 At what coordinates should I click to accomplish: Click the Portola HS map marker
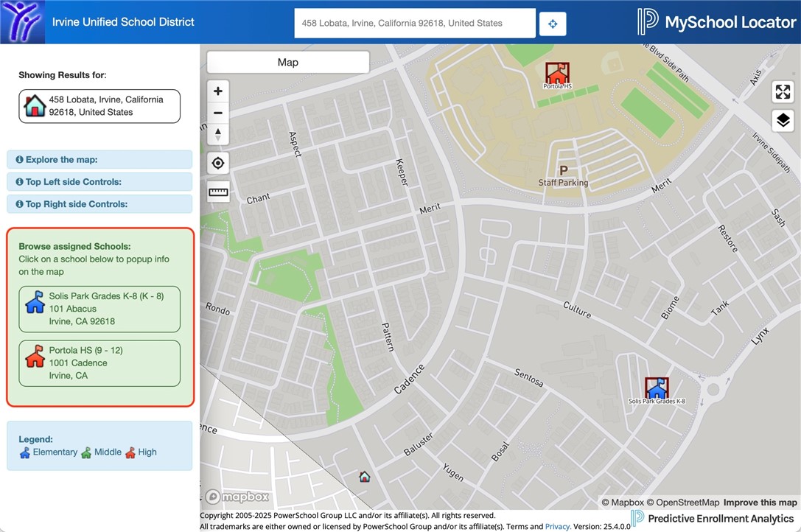(557, 74)
